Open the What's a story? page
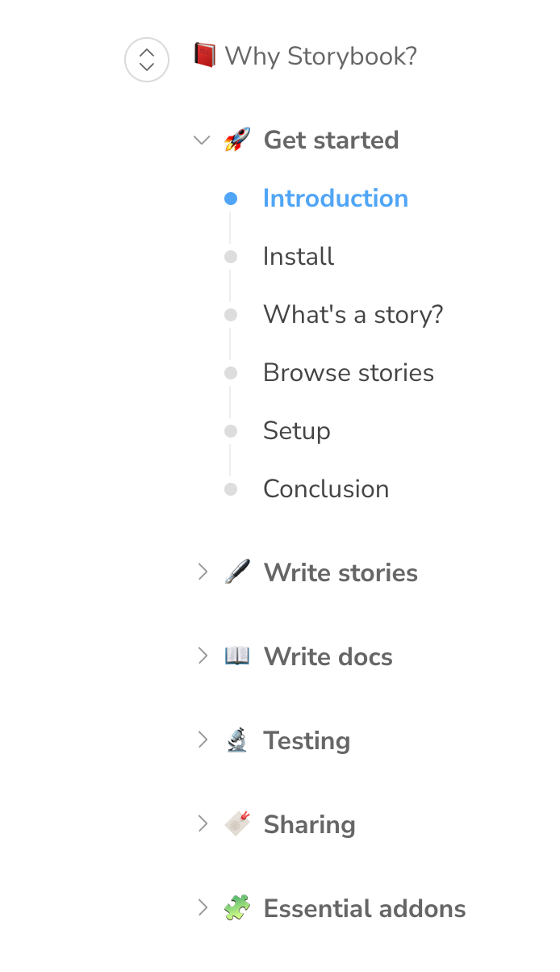Screen dimensions: 560x972 tap(353, 313)
